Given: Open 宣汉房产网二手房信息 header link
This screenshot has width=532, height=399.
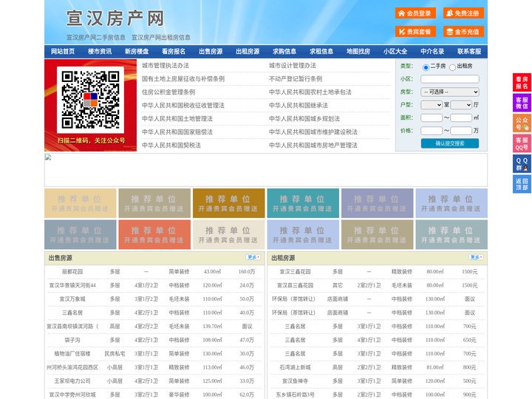Looking at the screenshot, I should point(96,38).
